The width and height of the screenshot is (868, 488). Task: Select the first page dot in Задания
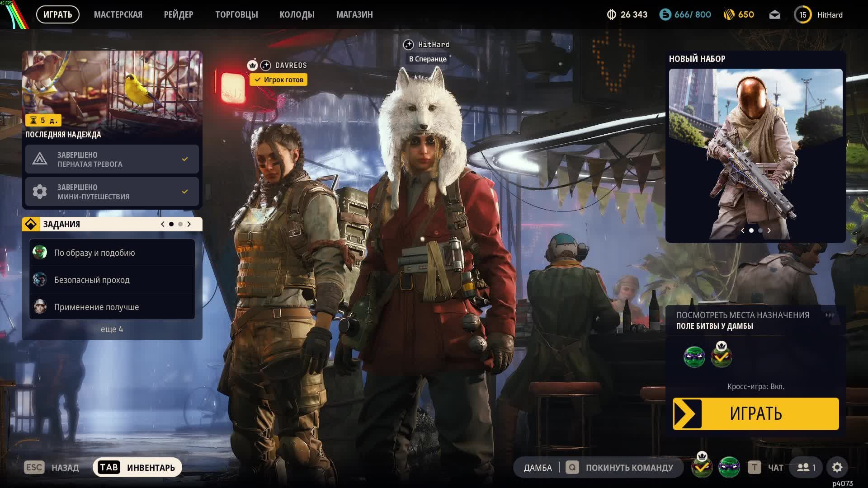tap(171, 224)
